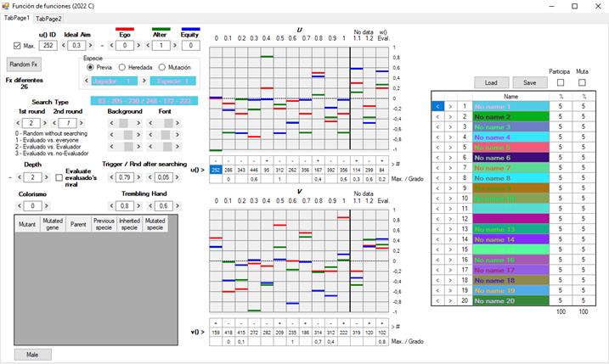Switch to TabPage2 tab
The width and height of the screenshot is (609, 364).
[x=48, y=18]
